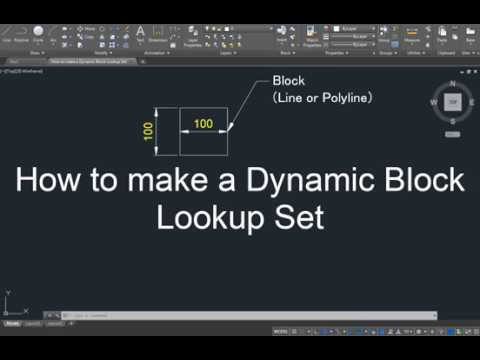Select the 'Block' leader text
The width and height of the screenshot is (480, 360).
(x=288, y=81)
